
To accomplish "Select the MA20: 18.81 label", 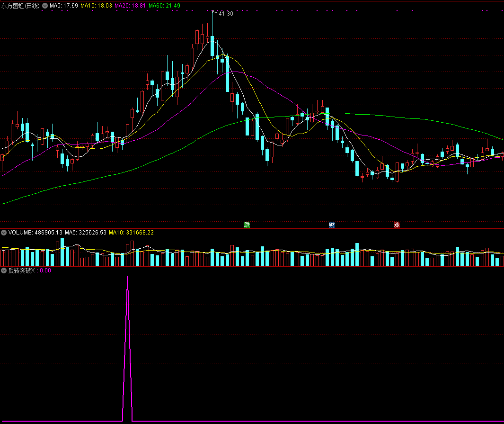I will pos(130,6).
